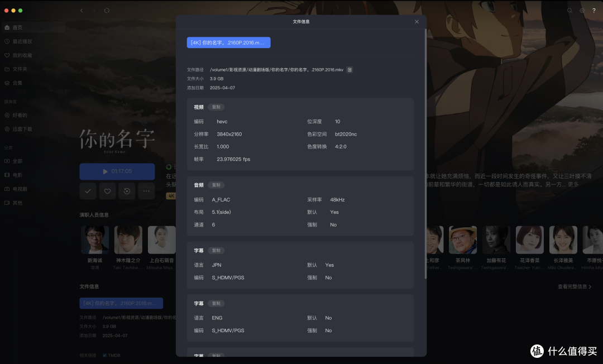Click 复制 next to 音频 section

(x=216, y=185)
